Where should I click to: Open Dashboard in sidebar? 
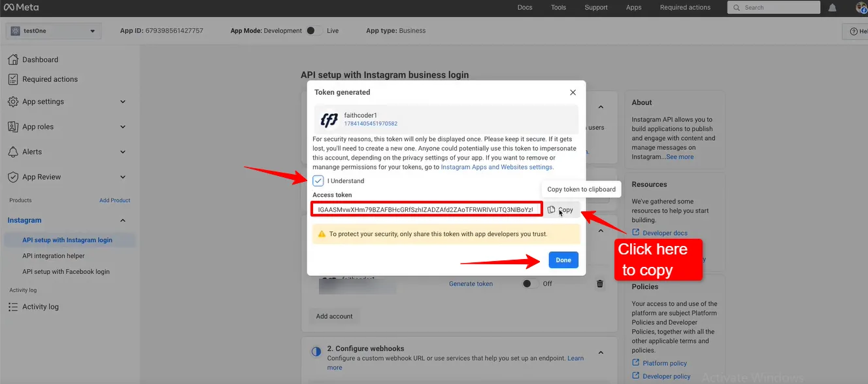point(40,60)
